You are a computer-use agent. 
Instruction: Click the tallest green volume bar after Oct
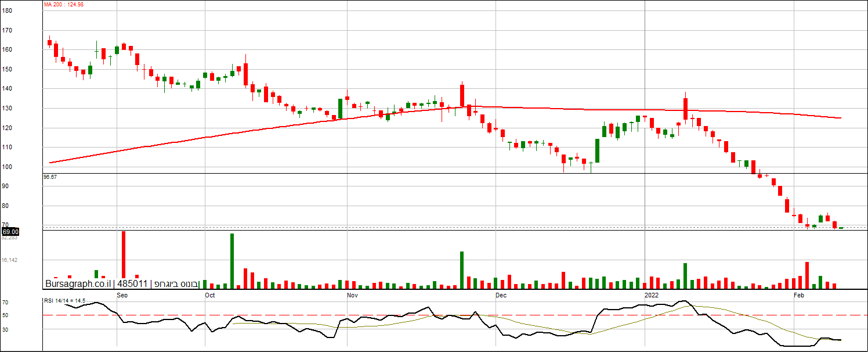[232, 261]
